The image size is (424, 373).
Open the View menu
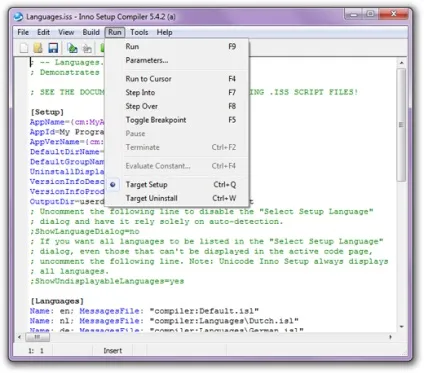pyautogui.click(x=66, y=32)
